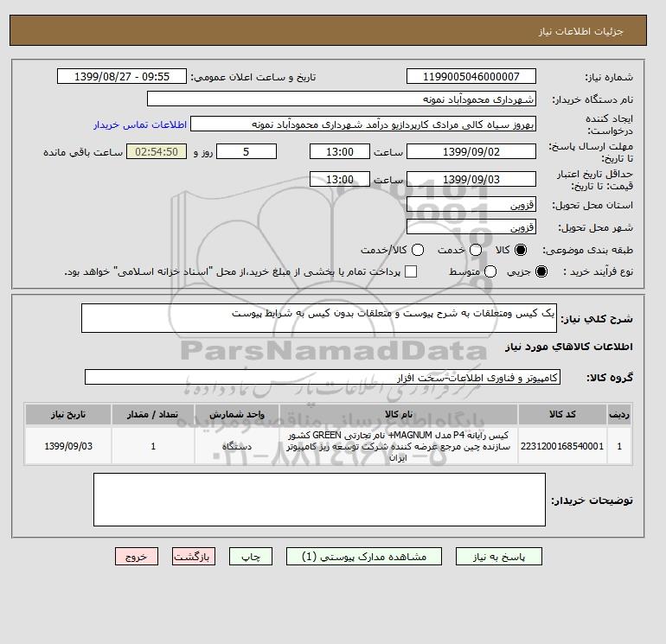Click the خروج exit button
Image resolution: width=666 pixels, height=644 pixels.
click(137, 557)
